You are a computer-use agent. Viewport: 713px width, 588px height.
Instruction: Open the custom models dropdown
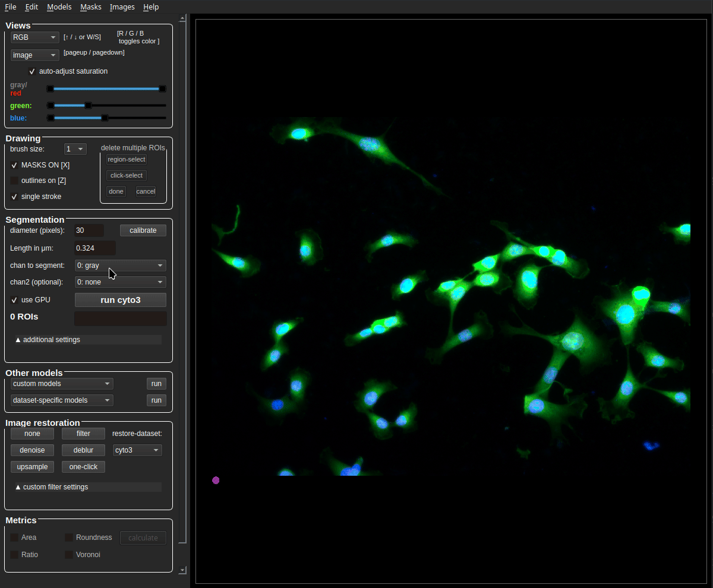coord(62,384)
